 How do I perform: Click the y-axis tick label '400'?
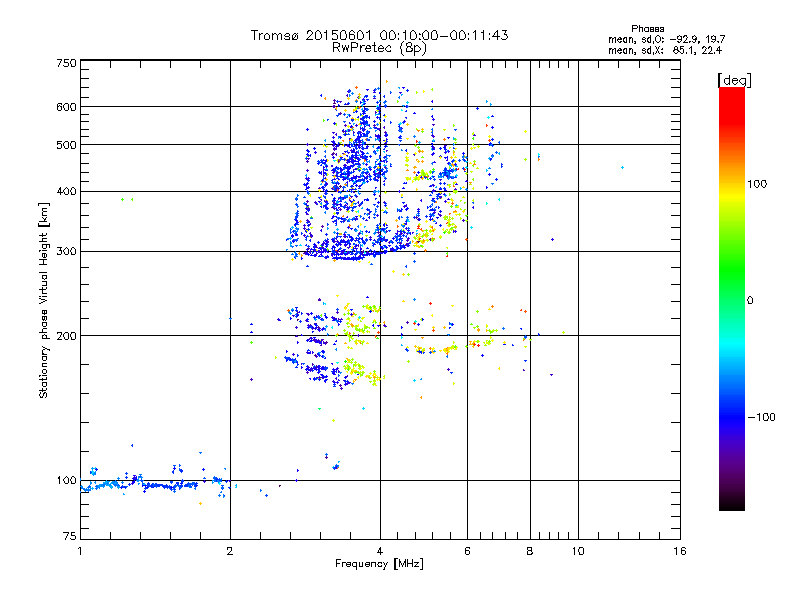pos(66,191)
